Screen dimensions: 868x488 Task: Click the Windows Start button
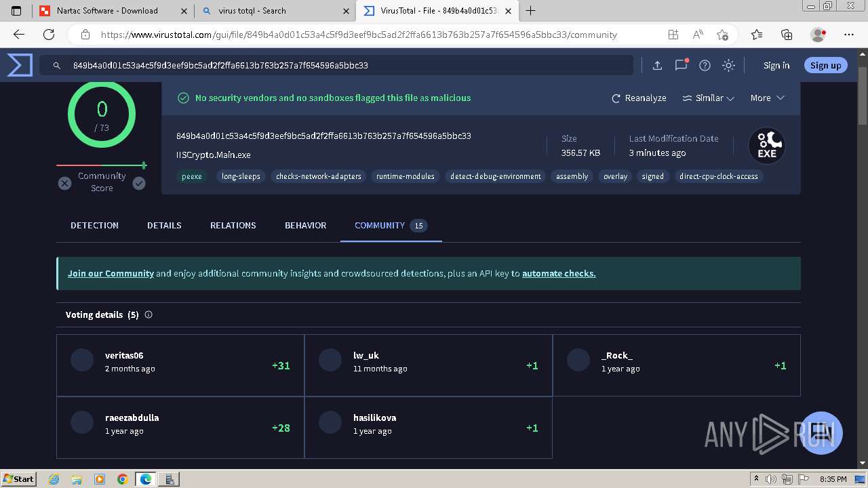point(19,479)
